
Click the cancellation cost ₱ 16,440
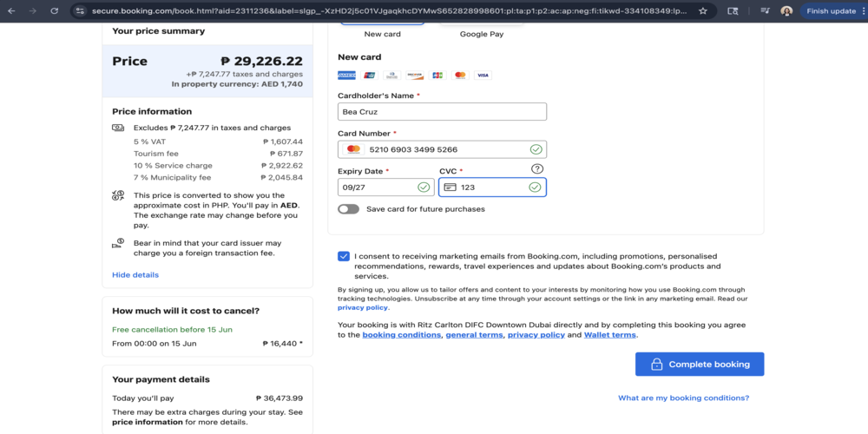pos(282,343)
